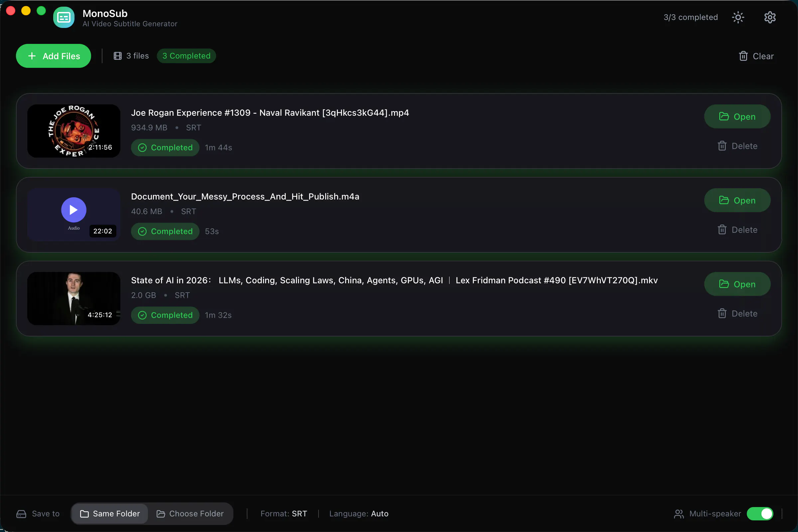Close the MonoSub window
This screenshot has height=532, width=798.
pos(11,11)
